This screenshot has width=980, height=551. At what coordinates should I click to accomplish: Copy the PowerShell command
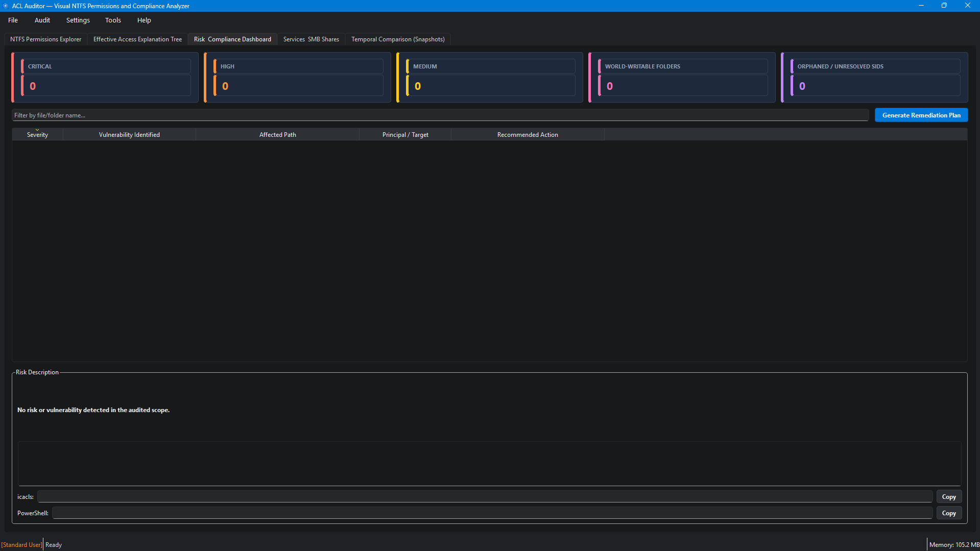click(x=949, y=513)
